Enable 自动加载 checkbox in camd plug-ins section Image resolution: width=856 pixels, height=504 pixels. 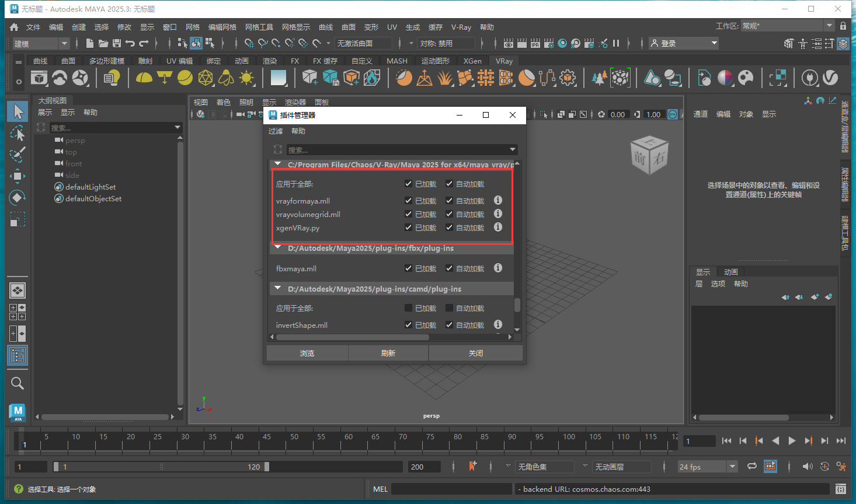point(448,307)
